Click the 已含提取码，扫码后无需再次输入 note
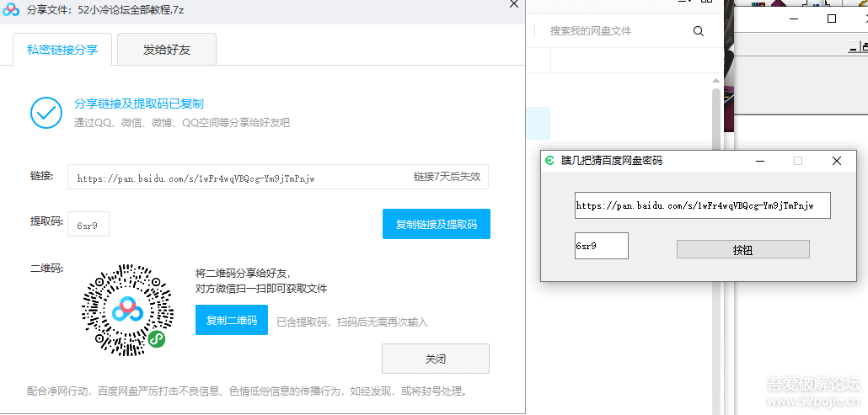Screen dimensions: 868x415 click(x=352, y=322)
